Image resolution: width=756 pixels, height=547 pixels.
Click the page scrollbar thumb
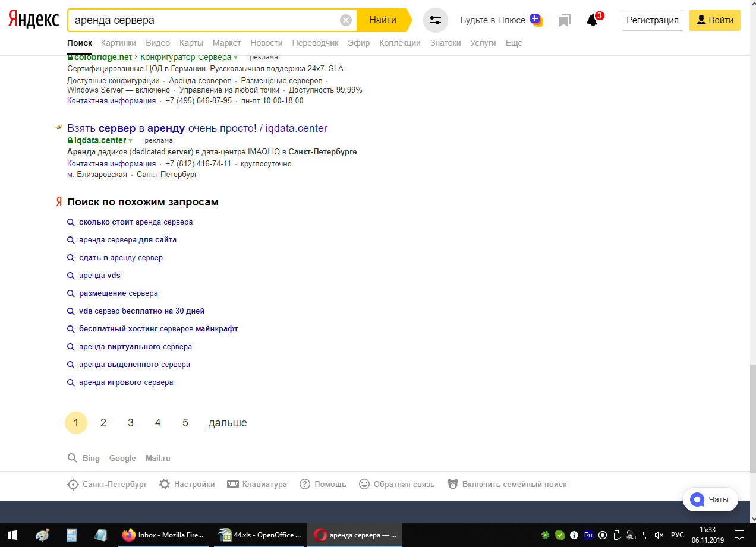click(752, 419)
